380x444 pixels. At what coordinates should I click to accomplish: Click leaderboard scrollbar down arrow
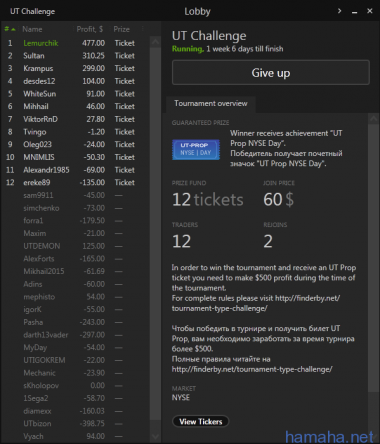point(155,436)
